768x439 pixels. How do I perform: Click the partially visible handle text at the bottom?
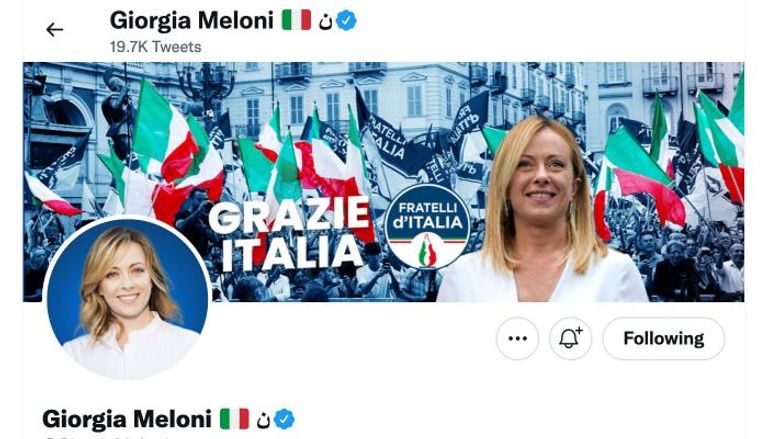105,437
